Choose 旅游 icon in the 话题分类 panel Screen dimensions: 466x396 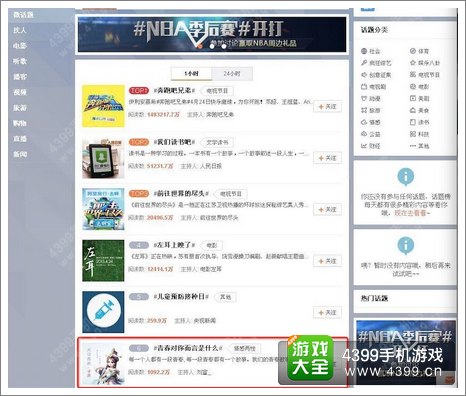(364, 110)
